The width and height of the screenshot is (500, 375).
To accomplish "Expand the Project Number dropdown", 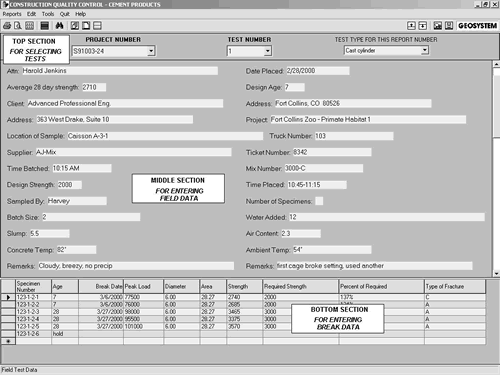I will [x=151, y=51].
